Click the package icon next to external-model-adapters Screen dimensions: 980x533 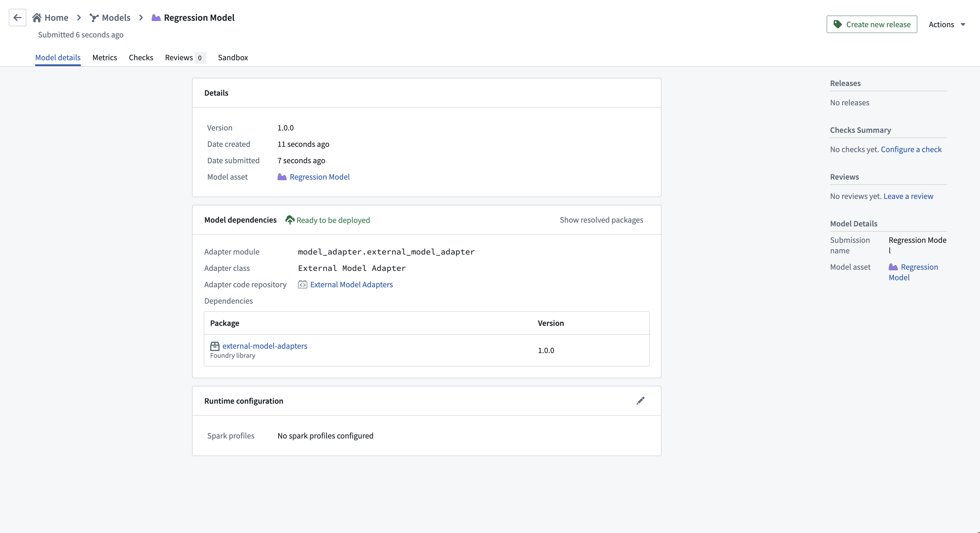(215, 346)
